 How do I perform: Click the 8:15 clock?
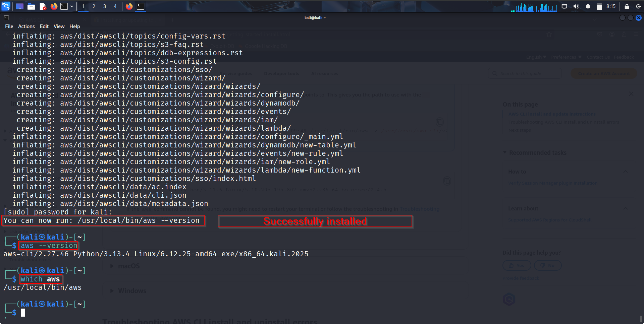(611, 6)
